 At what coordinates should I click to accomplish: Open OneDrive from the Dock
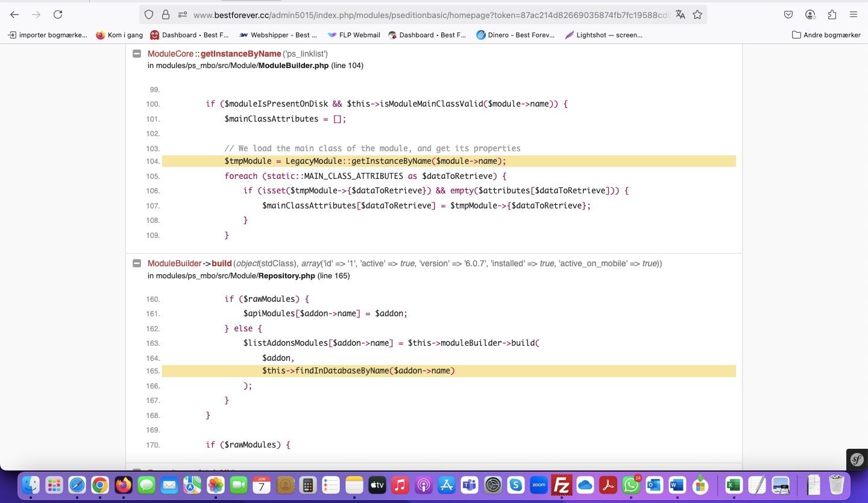tap(585, 485)
